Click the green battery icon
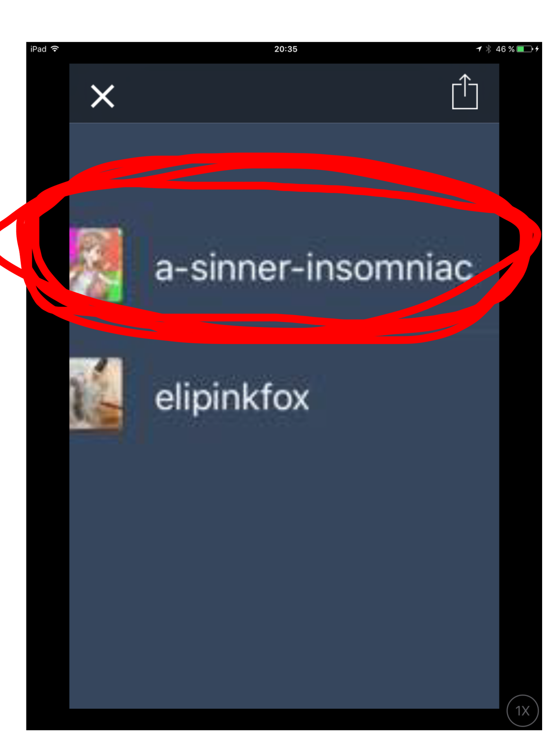 click(x=525, y=49)
